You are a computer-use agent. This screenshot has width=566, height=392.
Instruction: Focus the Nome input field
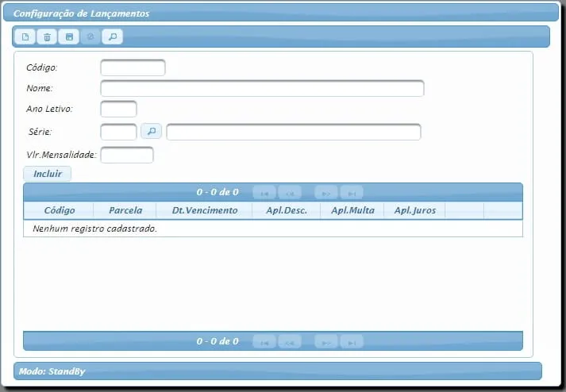(262, 88)
